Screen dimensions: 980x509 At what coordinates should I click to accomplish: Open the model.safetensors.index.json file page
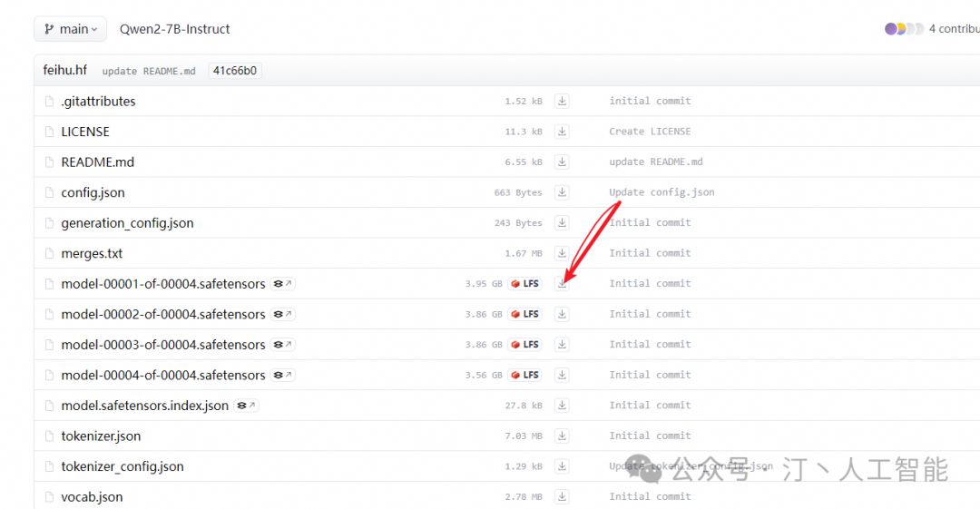coord(145,406)
